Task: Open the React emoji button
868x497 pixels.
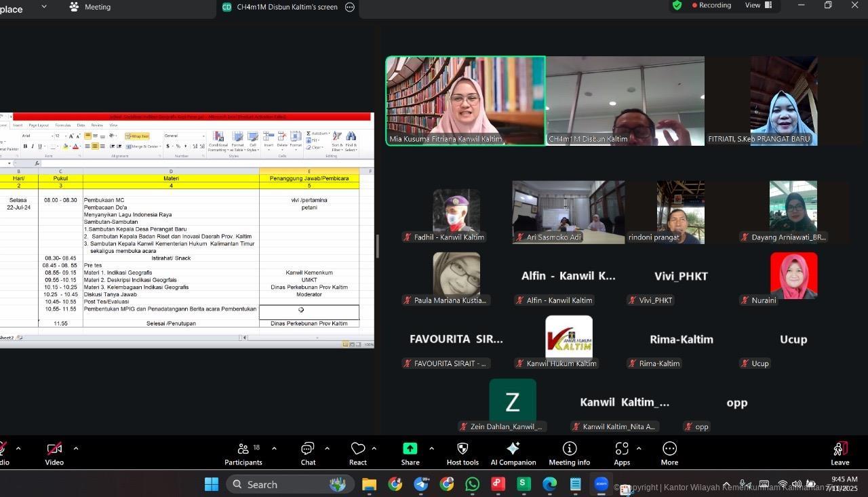Action: tap(357, 454)
